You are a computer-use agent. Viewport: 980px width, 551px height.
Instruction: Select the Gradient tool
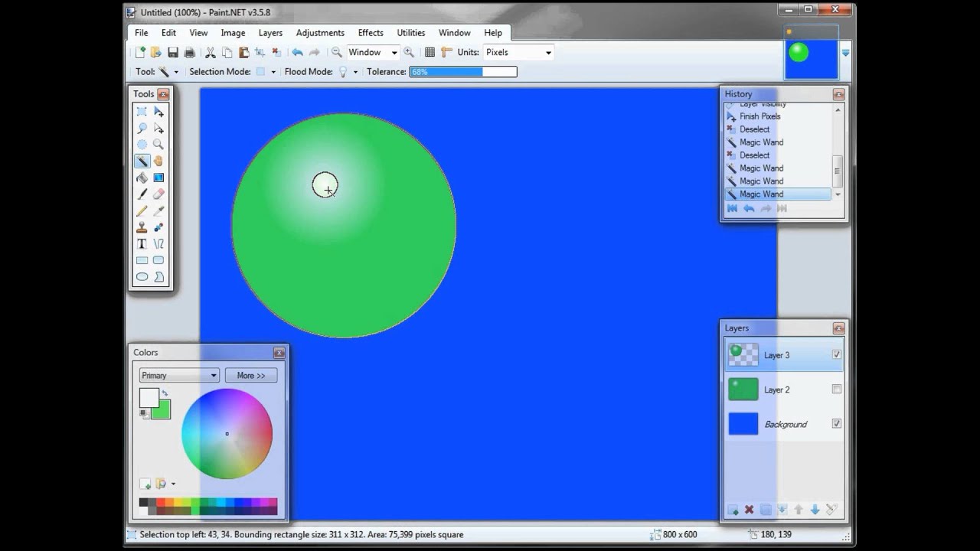click(158, 178)
